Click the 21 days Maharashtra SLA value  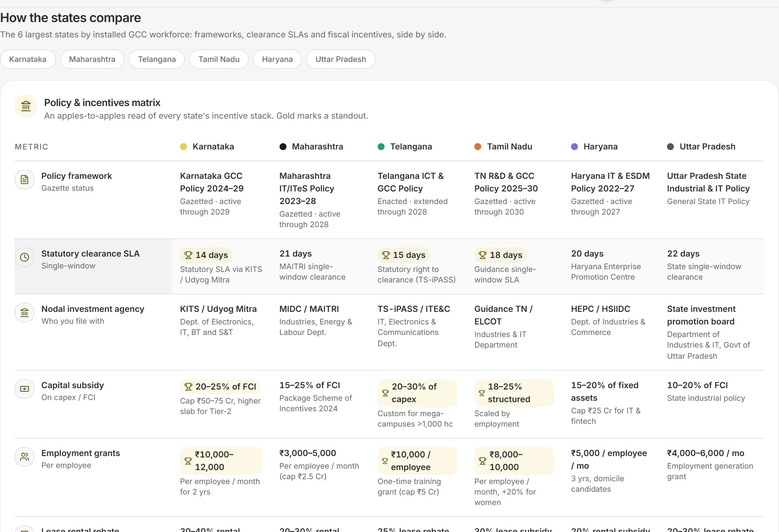296,254
